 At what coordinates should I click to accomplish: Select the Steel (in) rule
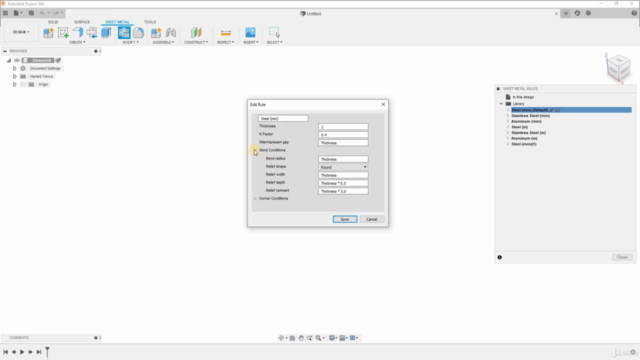click(520, 127)
